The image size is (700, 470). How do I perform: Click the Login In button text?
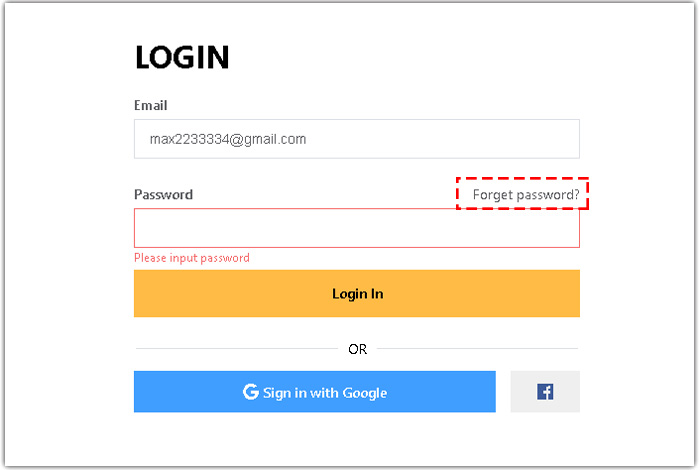pos(358,294)
